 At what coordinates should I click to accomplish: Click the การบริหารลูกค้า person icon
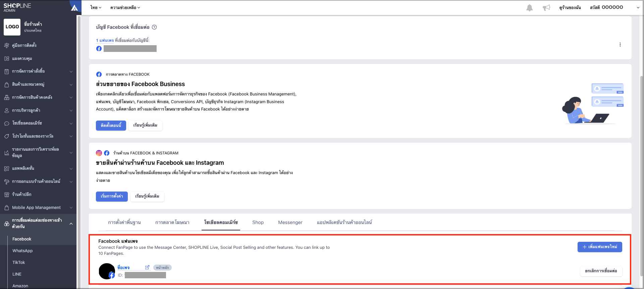click(6, 111)
